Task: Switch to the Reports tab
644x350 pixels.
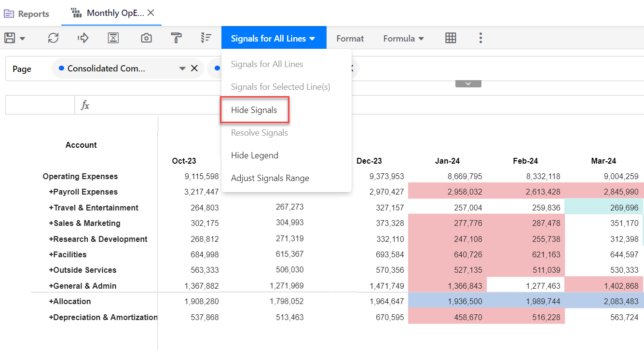Action: coord(27,13)
